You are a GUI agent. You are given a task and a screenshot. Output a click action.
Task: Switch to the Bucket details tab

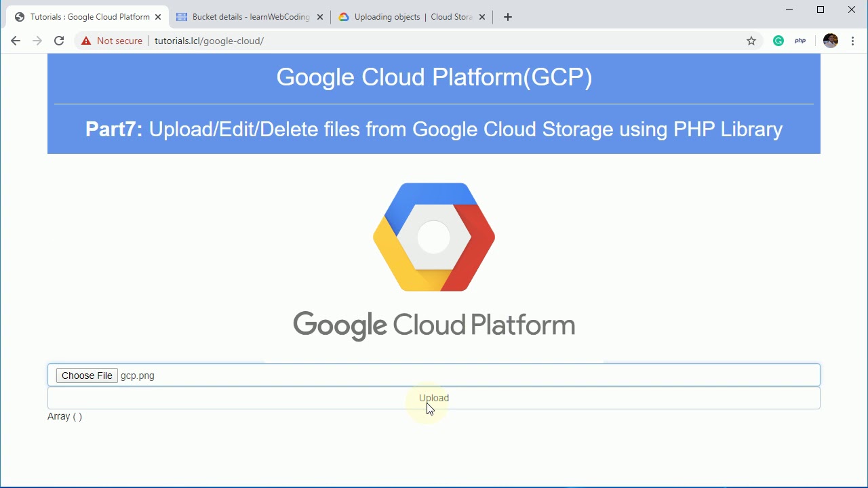[x=250, y=17]
